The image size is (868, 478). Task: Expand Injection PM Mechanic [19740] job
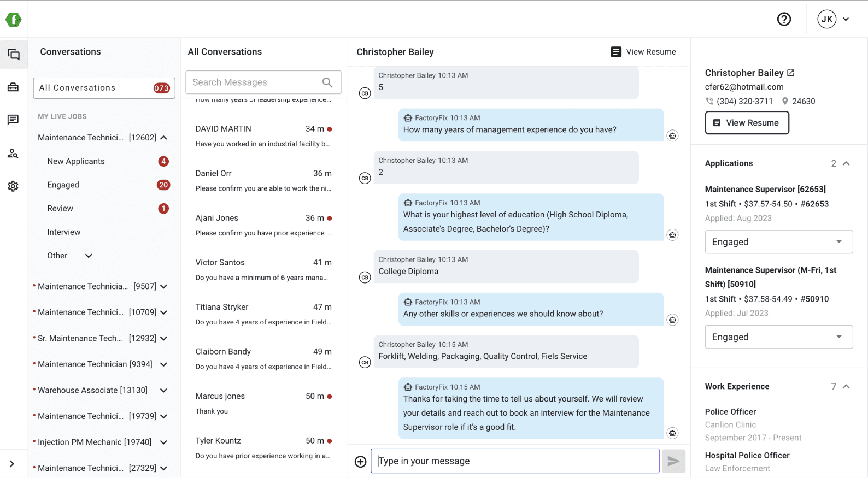[163, 442]
